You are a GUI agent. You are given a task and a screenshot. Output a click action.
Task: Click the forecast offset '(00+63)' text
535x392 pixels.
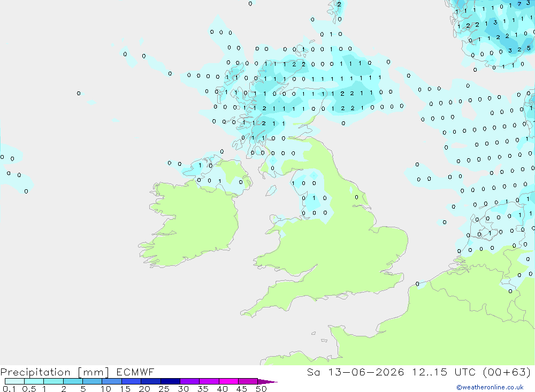507,372
